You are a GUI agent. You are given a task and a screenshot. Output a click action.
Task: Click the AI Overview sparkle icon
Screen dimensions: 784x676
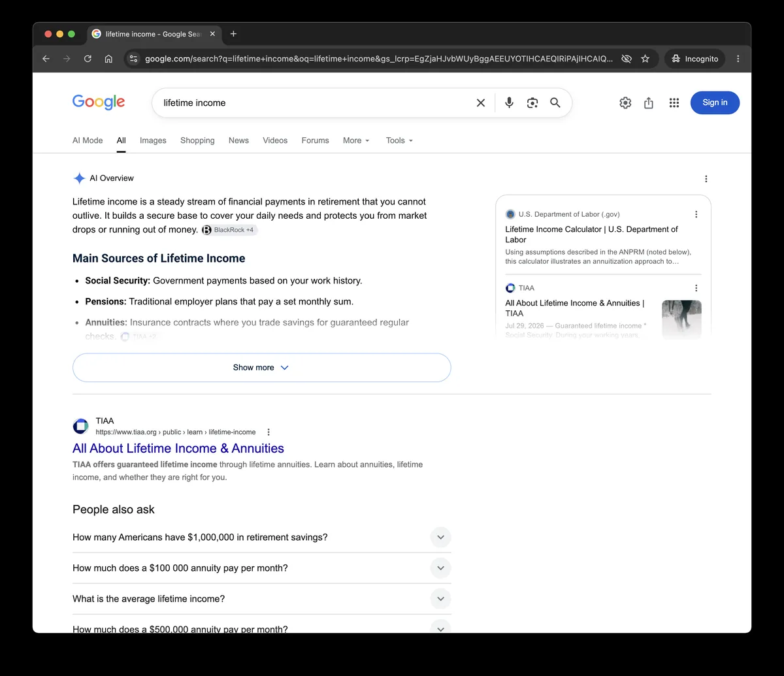coord(79,178)
